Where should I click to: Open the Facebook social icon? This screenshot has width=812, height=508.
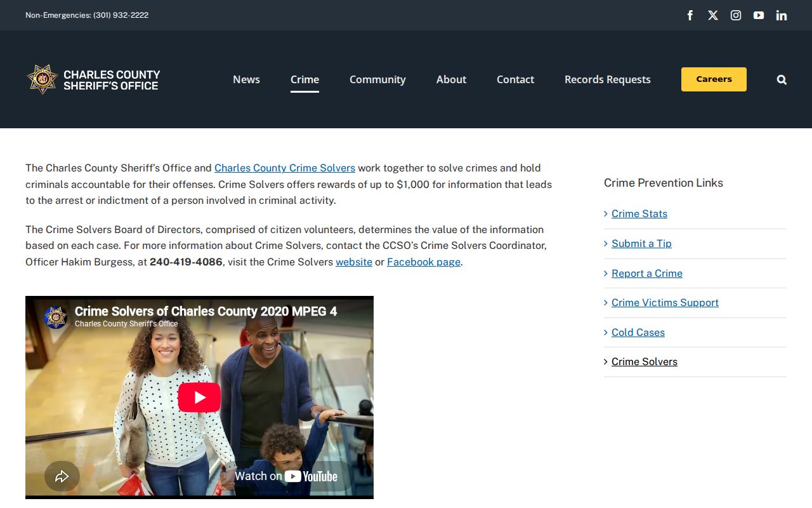tap(690, 15)
